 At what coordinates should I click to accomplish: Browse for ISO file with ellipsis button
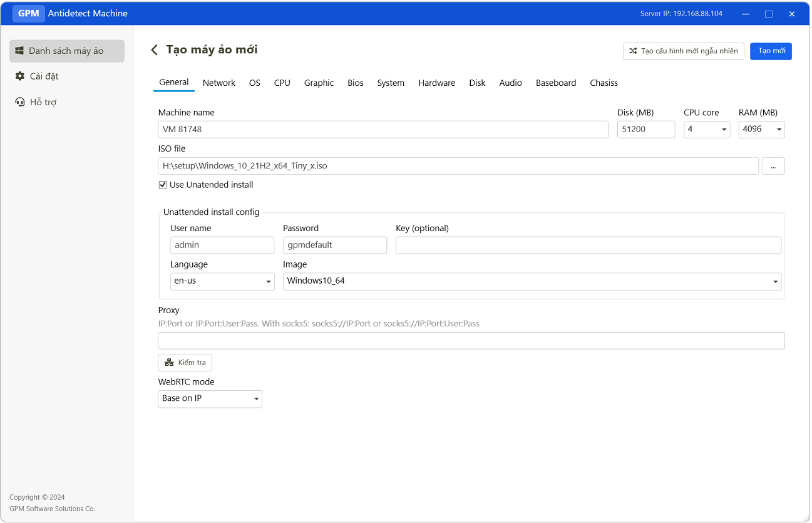pos(773,166)
